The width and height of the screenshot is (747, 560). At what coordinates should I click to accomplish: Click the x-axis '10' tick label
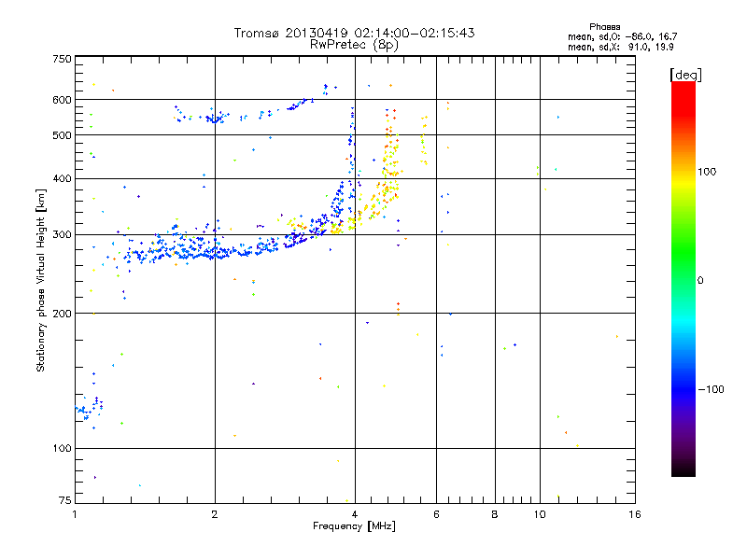(x=540, y=514)
